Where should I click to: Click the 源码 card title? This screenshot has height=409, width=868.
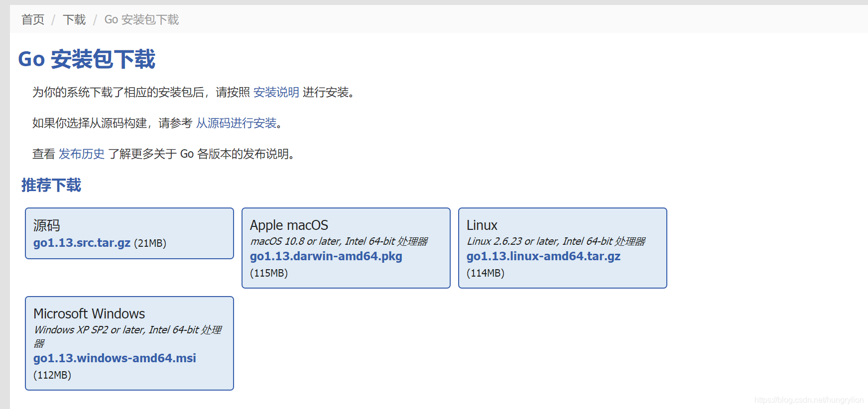tap(47, 225)
